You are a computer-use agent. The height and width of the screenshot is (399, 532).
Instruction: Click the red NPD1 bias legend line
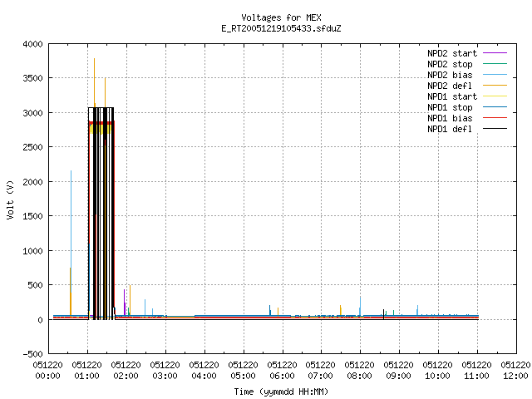coord(495,118)
